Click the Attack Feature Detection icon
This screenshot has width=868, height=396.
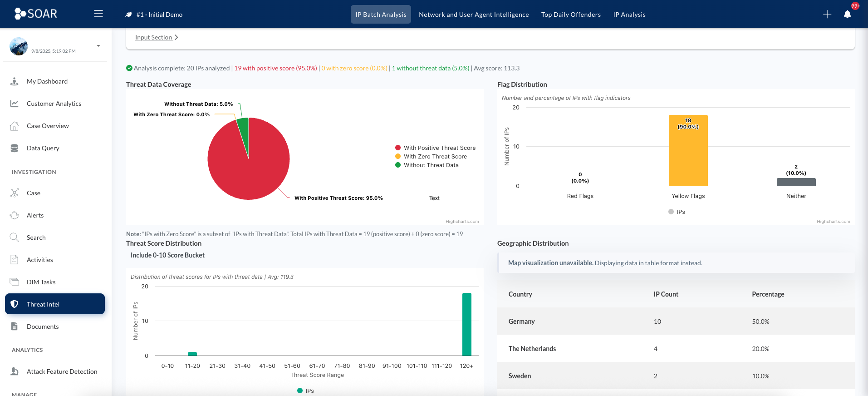(15, 371)
